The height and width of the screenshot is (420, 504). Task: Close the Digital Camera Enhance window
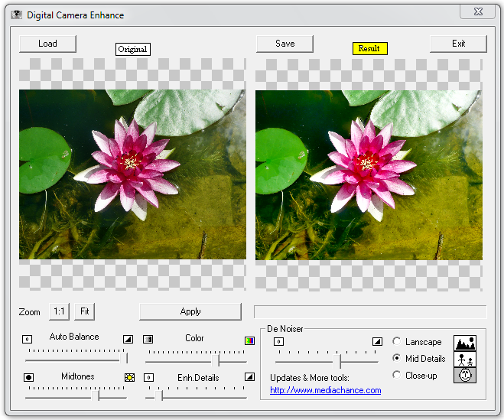coord(478,11)
